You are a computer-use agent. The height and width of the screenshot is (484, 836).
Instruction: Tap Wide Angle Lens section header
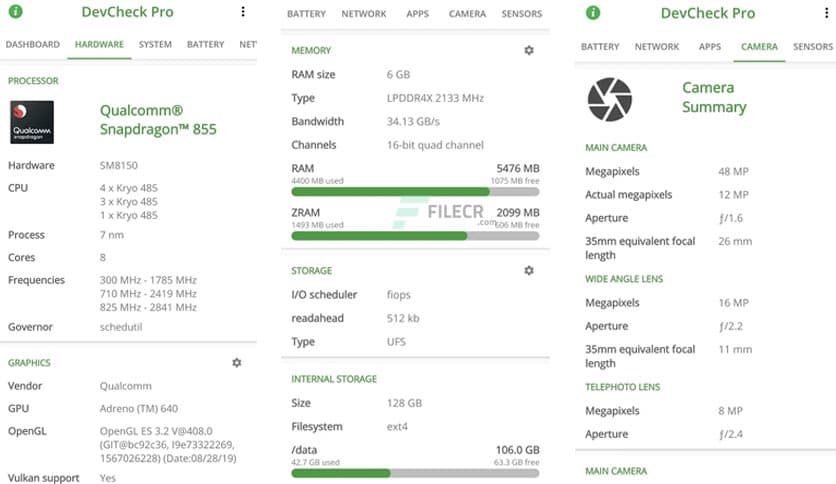point(624,279)
